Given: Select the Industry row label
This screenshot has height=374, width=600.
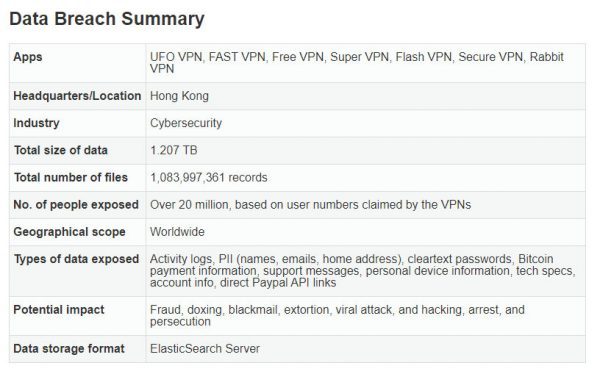Looking at the screenshot, I should [36, 123].
